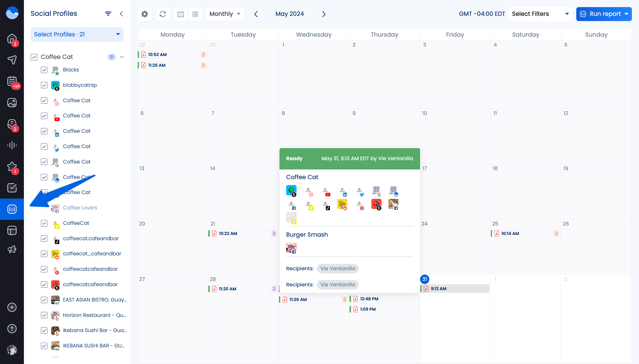Open the inbox chat icon in sidebar
This screenshot has height=364, width=639.
pyautogui.click(x=12, y=124)
